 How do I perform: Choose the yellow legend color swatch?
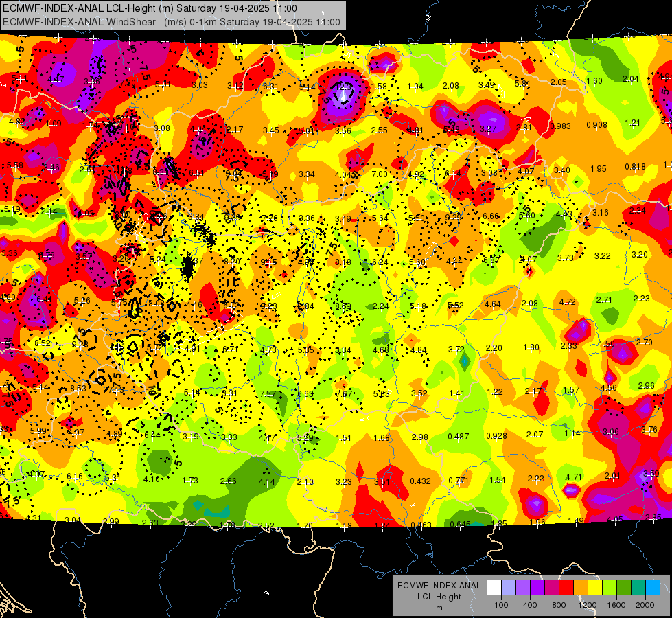(x=595, y=588)
